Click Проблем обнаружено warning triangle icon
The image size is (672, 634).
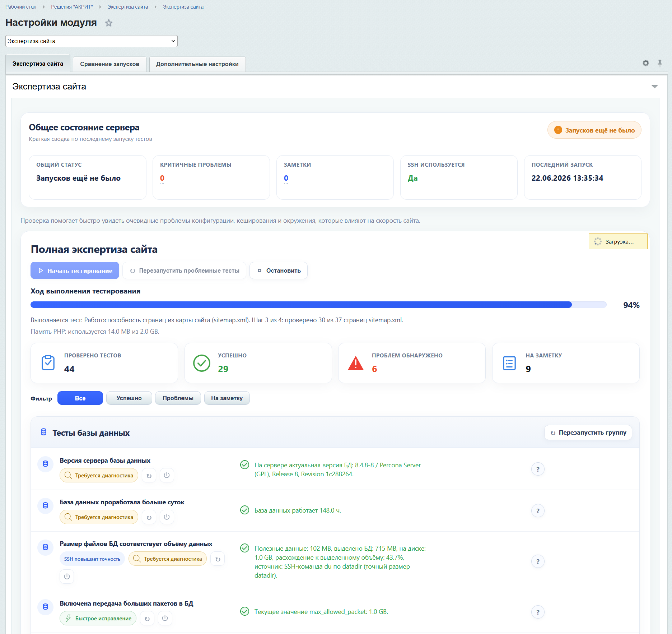356,363
